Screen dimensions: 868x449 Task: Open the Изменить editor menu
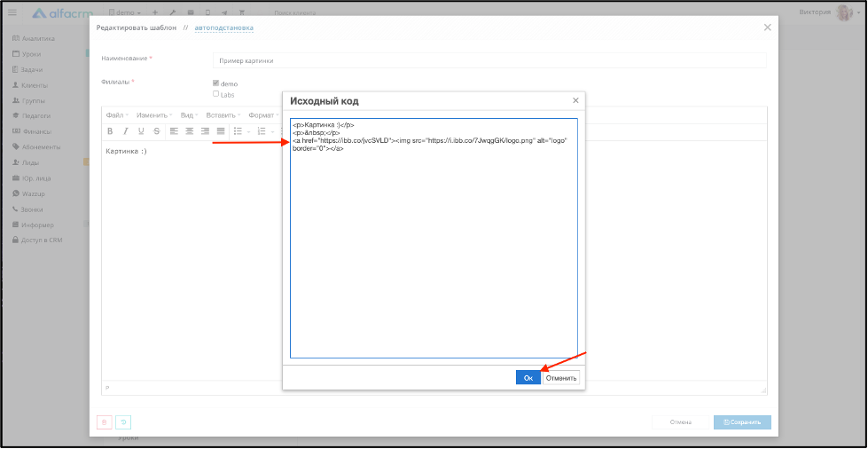click(154, 115)
